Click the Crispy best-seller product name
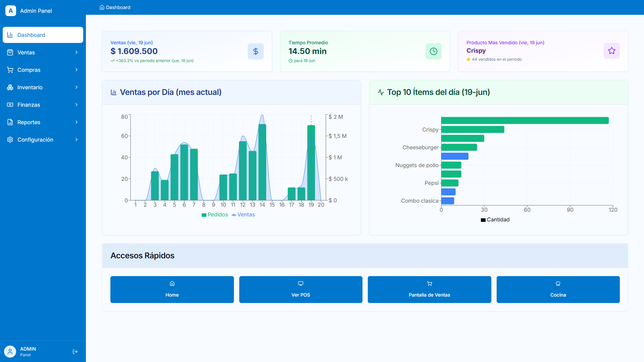The width and height of the screenshot is (644, 362). point(476,51)
